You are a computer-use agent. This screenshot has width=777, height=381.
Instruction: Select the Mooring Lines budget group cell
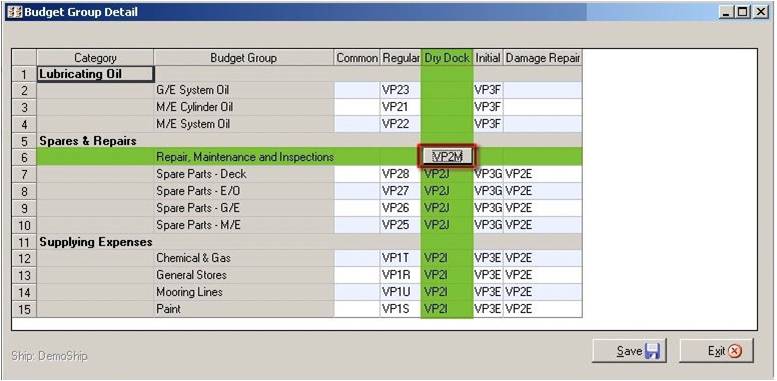pos(243,292)
